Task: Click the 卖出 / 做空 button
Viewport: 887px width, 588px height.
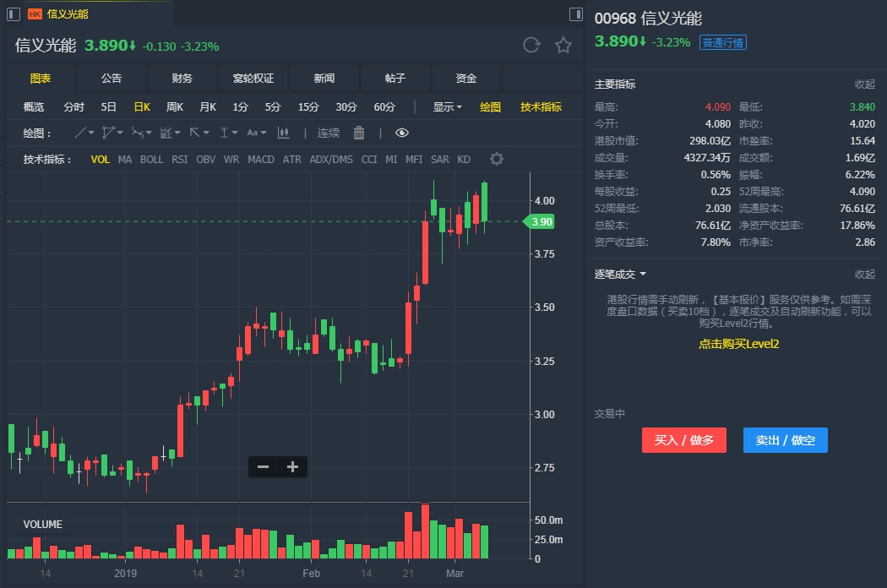Action: [x=785, y=440]
